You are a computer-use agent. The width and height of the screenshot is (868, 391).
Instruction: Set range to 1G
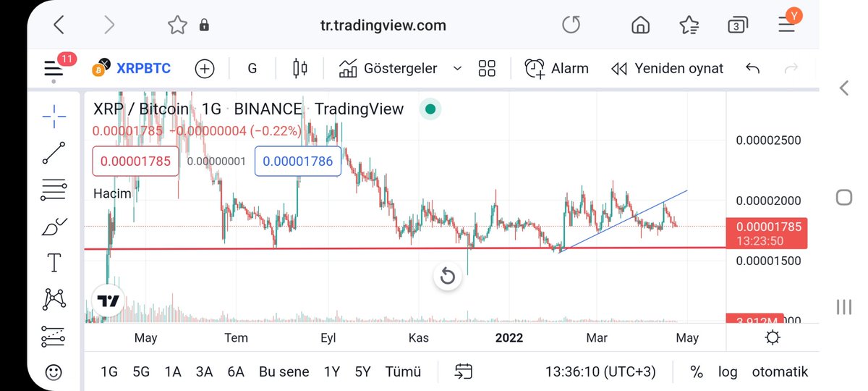pyautogui.click(x=109, y=372)
